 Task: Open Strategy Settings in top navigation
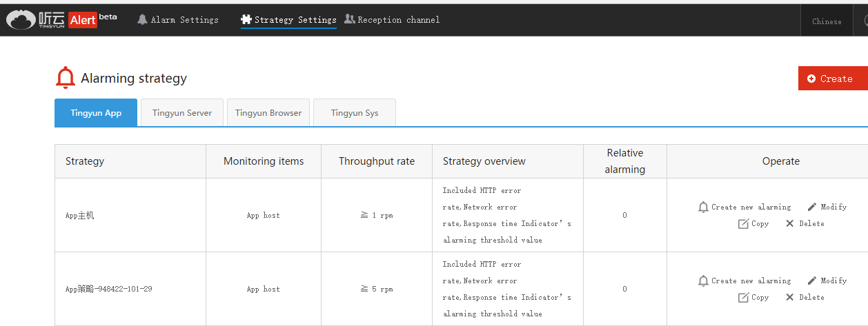[x=288, y=20]
